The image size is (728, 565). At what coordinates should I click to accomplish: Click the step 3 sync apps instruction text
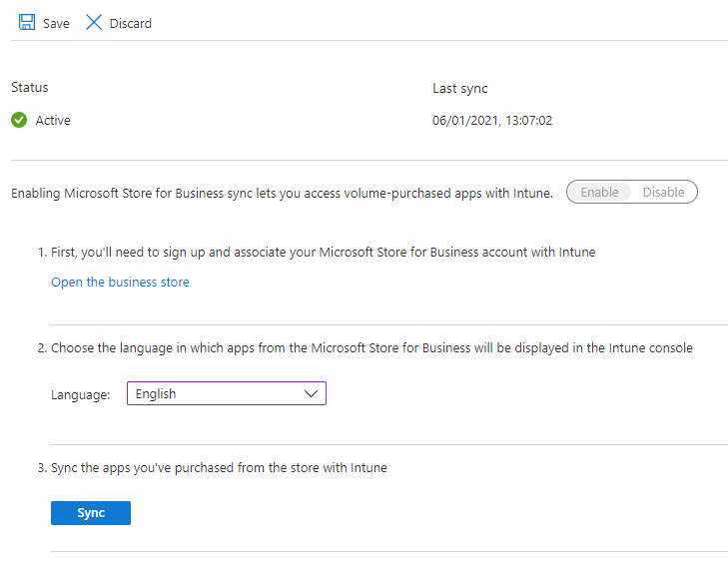[x=219, y=467]
